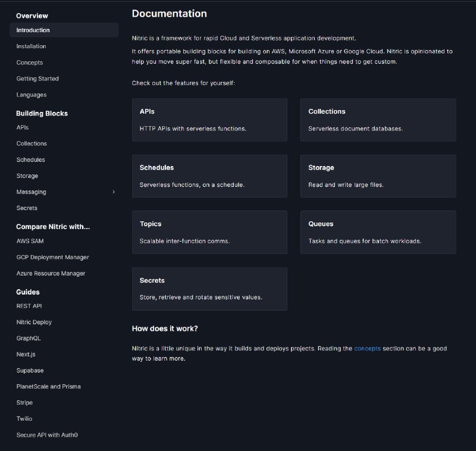Select AWS SAM comparison page
The width and height of the screenshot is (476, 451).
click(x=30, y=241)
